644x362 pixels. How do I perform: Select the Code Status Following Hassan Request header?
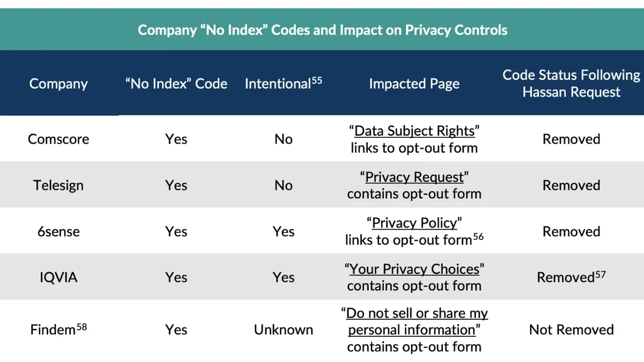pyautogui.click(x=571, y=84)
